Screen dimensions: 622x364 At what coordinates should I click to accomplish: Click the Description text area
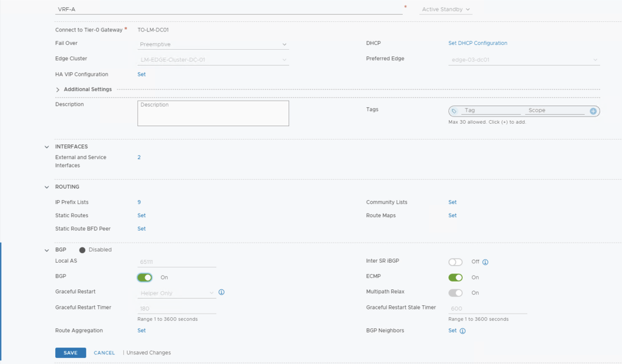coord(213,113)
